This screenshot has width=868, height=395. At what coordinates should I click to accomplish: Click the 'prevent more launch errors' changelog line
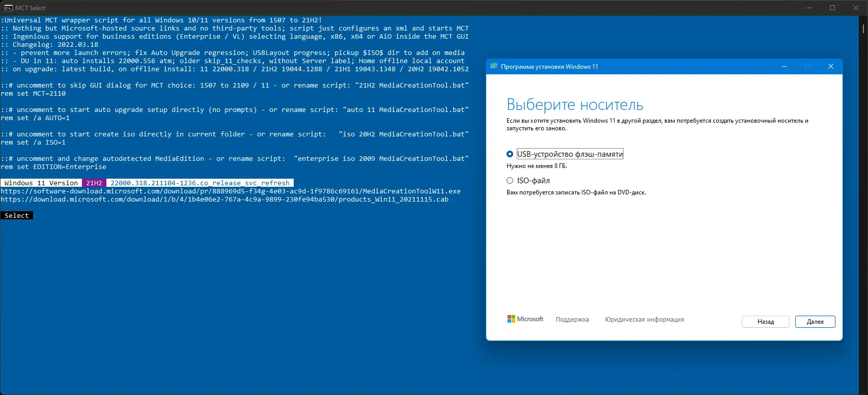(233, 53)
